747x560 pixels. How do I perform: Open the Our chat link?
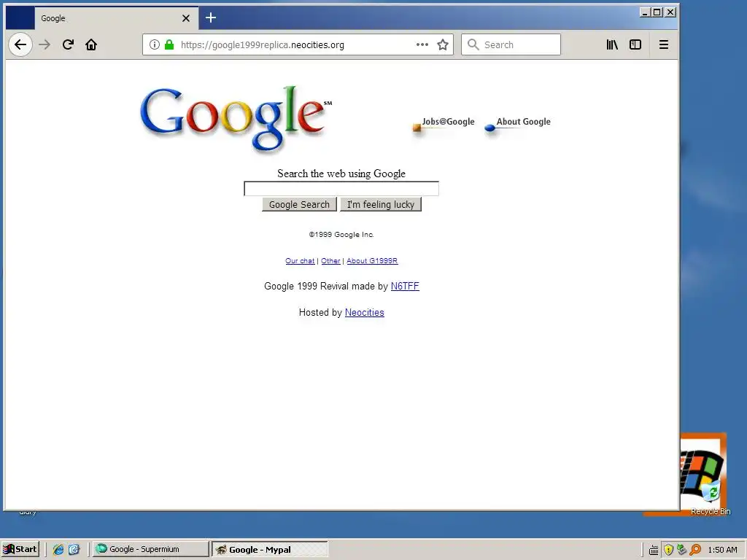click(300, 261)
